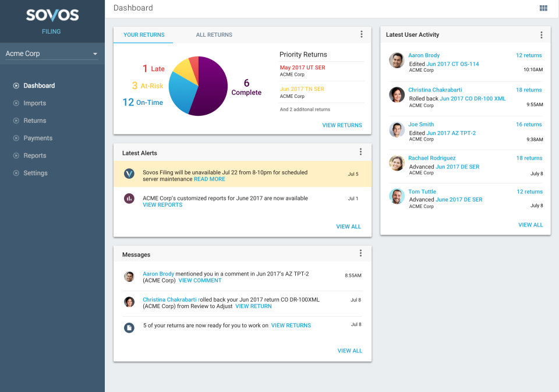
Task: Switch to the All Returns tab
Action: tap(214, 34)
